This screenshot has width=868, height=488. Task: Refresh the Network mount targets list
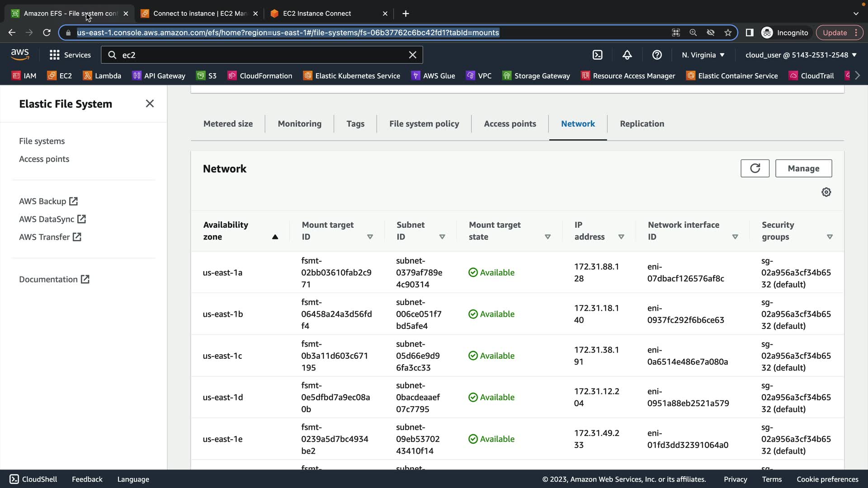[x=755, y=168]
